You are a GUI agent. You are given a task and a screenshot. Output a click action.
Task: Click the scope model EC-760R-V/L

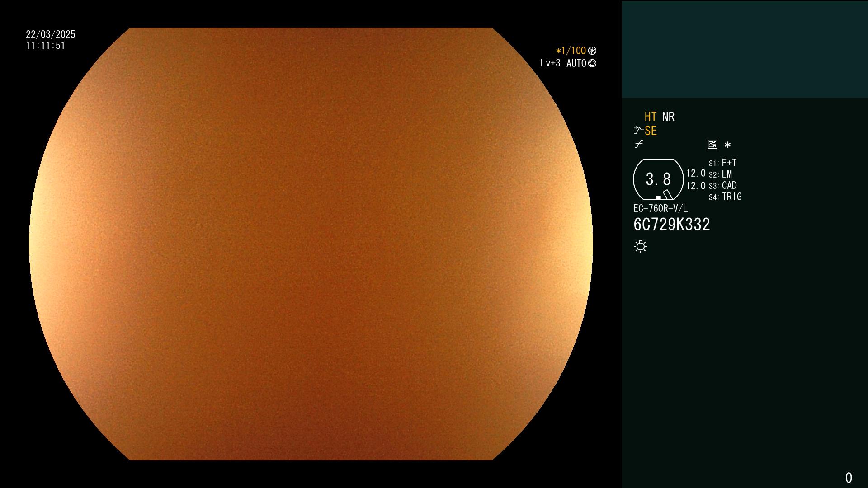660,208
